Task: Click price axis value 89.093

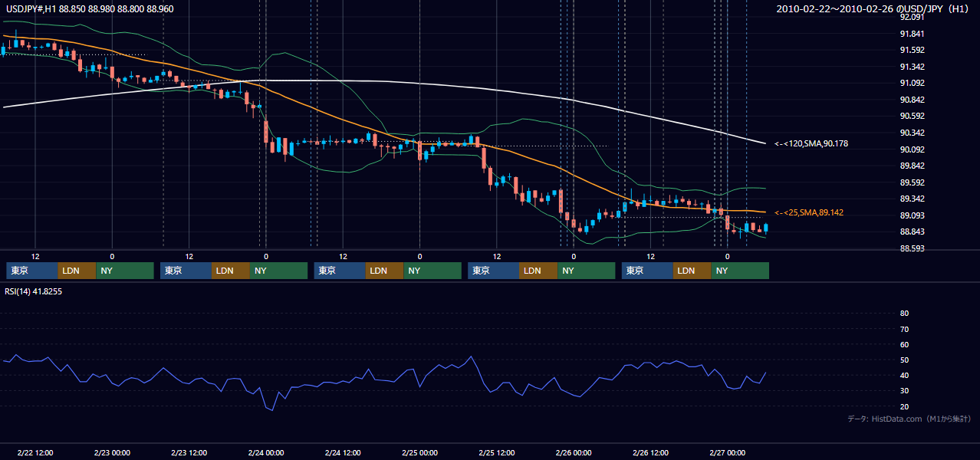Action: point(911,215)
